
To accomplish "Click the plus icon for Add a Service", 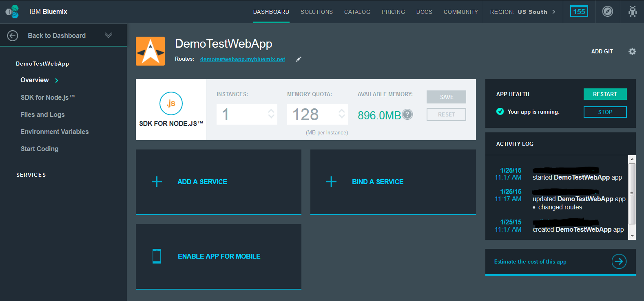I will [157, 182].
